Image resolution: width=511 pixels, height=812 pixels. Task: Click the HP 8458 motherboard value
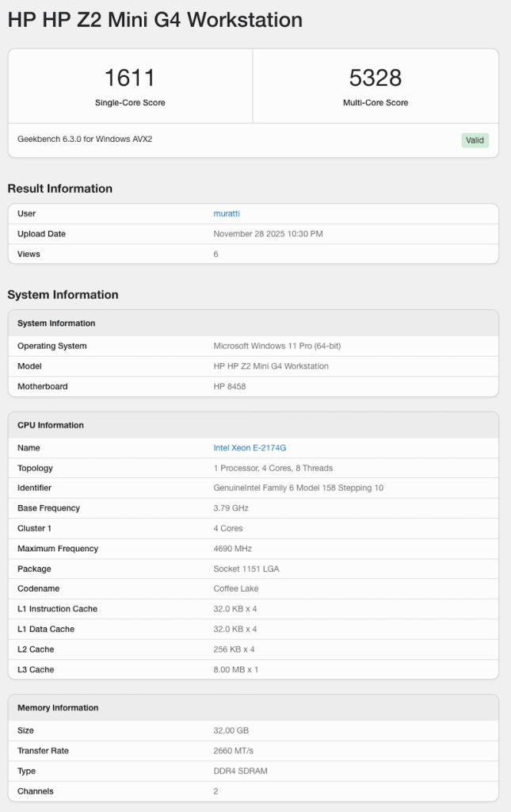coord(231,387)
